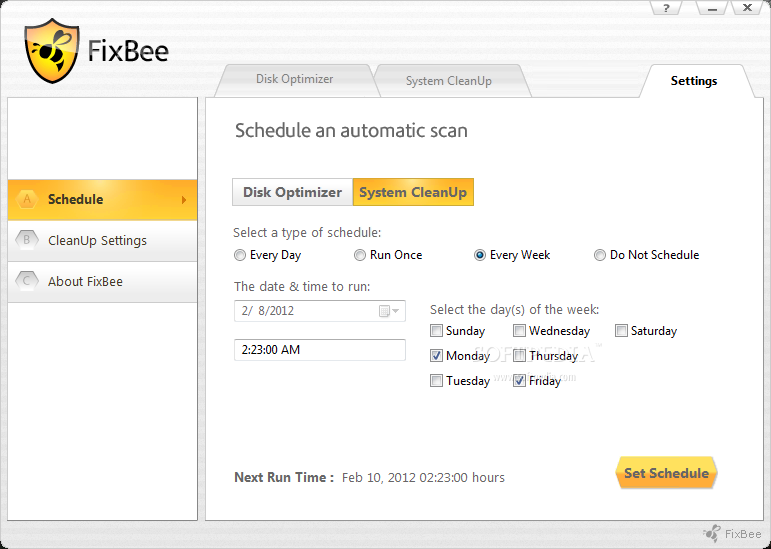Click the 2:23:00 AM time field
The height and width of the screenshot is (549, 771).
(320, 350)
